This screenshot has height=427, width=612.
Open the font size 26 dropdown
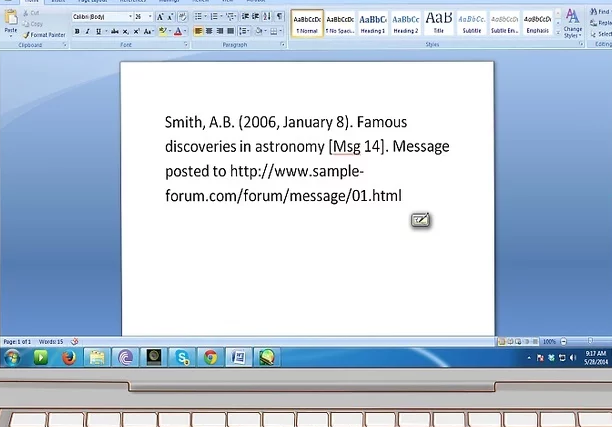[x=150, y=17]
